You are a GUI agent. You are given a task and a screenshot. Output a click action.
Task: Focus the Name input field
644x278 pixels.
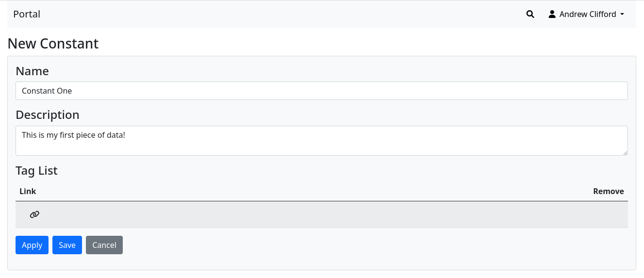pyautogui.click(x=321, y=91)
